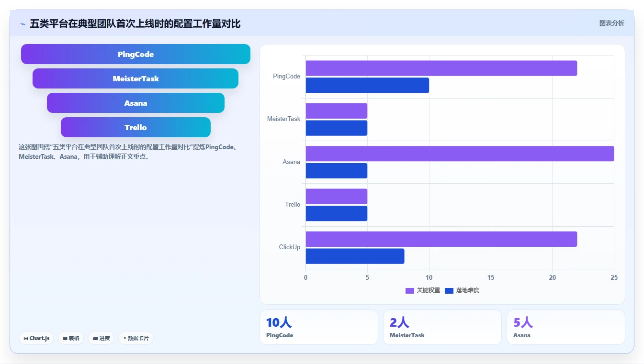
Task: Click PingCode purple 关键权重 bar
Action: point(441,68)
